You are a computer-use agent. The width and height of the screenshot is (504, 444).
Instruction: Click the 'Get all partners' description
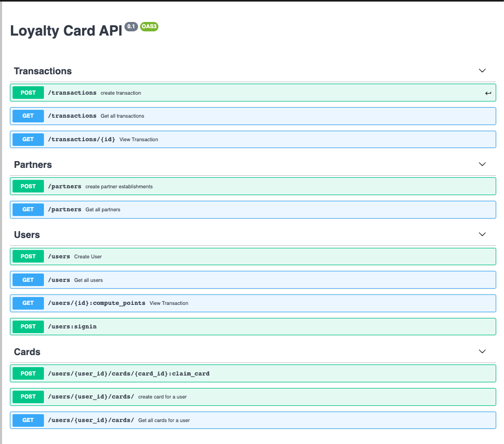103,210
